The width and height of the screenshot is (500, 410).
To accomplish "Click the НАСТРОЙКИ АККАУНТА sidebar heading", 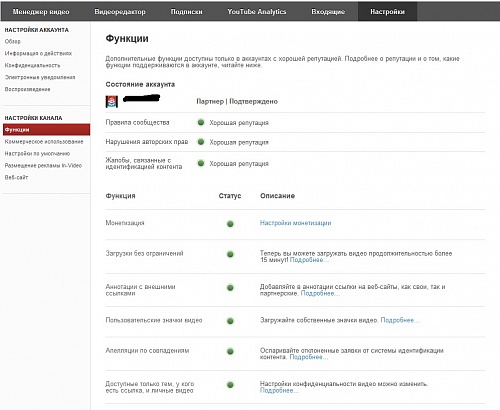I will click(x=37, y=30).
